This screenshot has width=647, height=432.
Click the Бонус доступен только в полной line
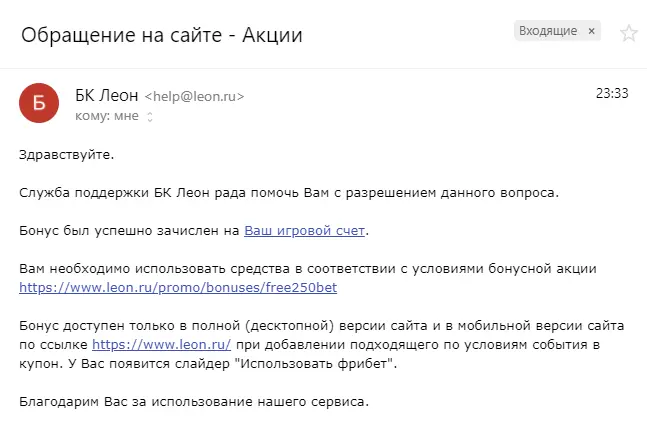click(x=321, y=326)
